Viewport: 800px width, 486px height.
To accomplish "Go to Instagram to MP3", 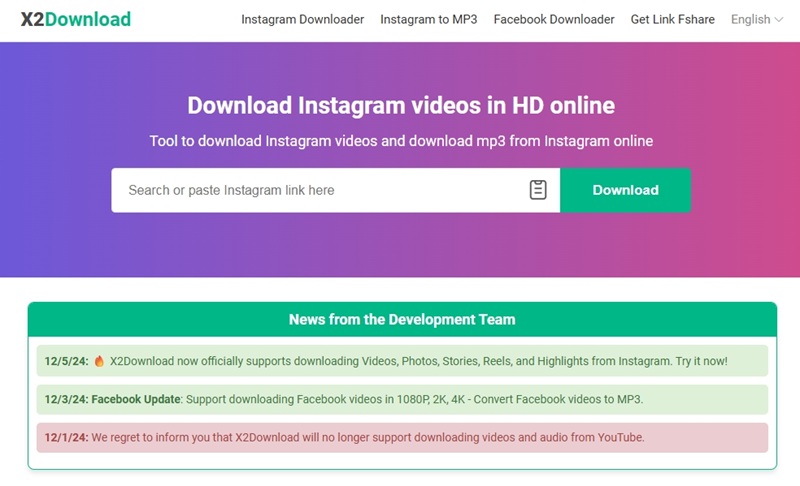I will tap(429, 19).
